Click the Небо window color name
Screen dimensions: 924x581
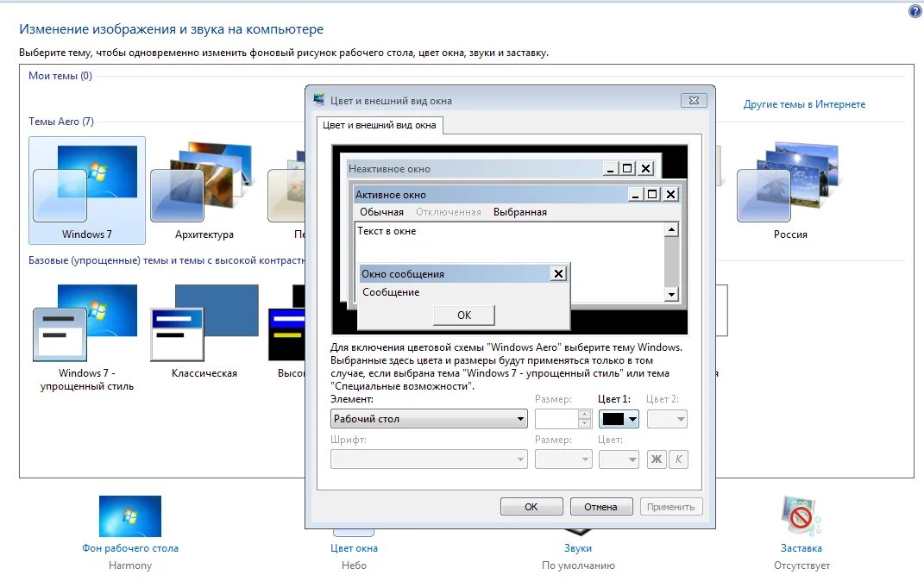click(x=354, y=565)
